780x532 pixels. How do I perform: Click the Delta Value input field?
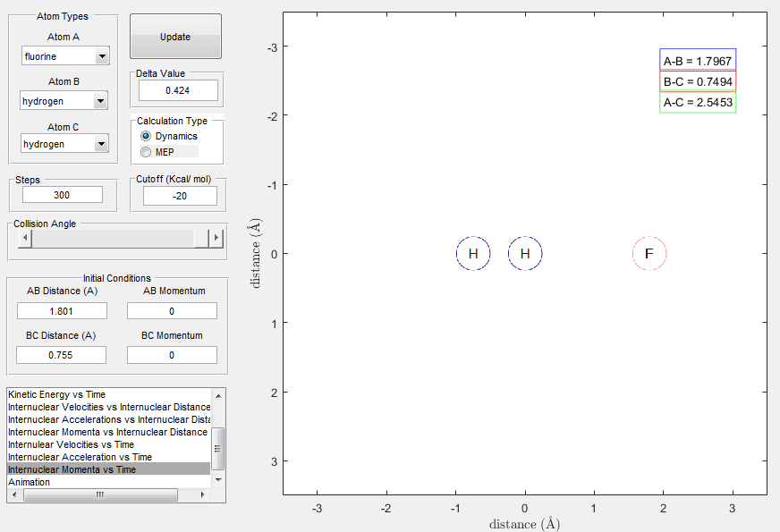click(178, 90)
